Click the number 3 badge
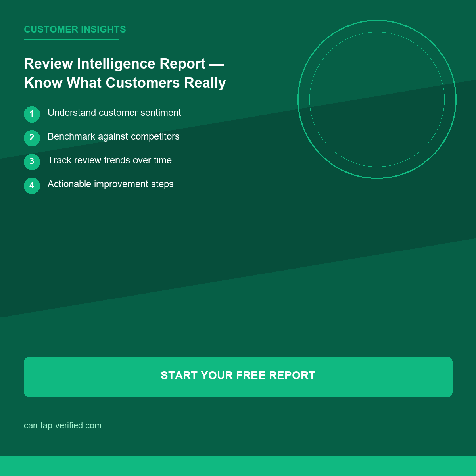The image size is (476, 476). pyautogui.click(x=32, y=162)
